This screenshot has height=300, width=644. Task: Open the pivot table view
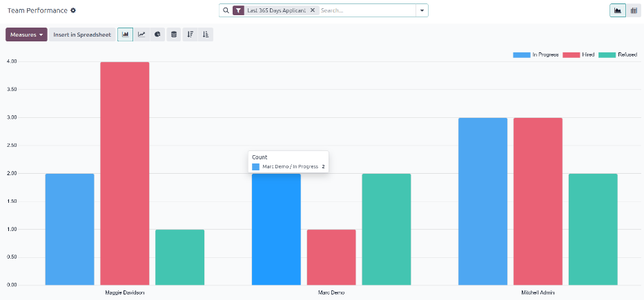tap(634, 10)
